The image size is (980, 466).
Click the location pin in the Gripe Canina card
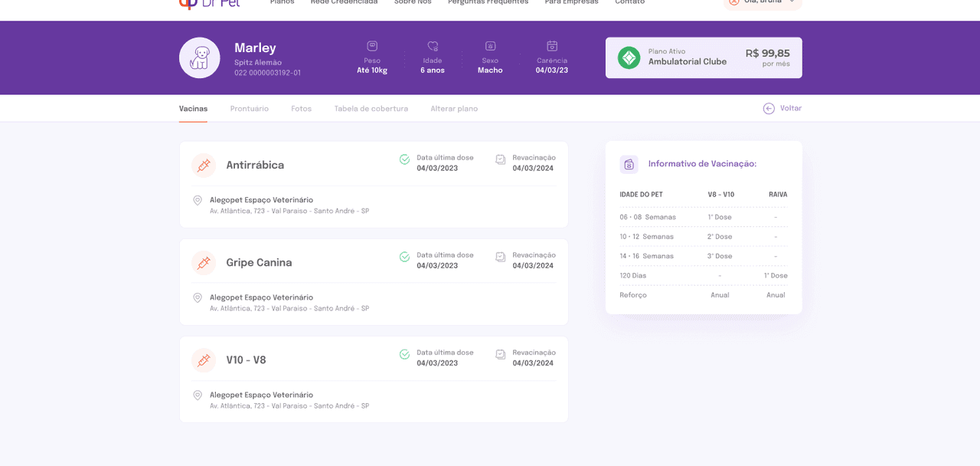tap(198, 298)
